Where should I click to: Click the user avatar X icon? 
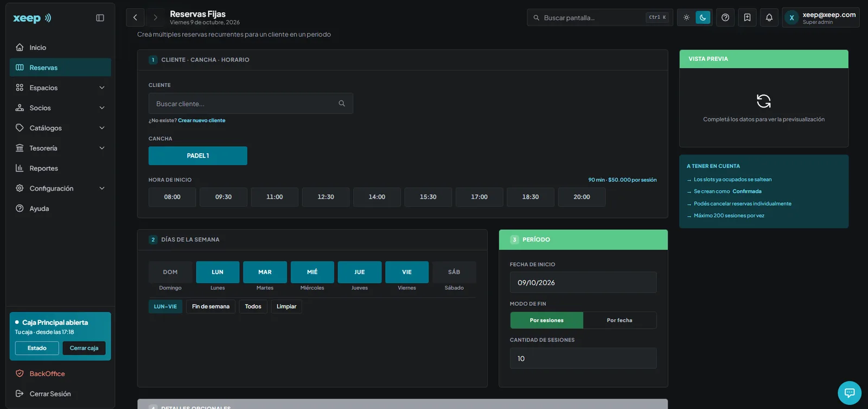pyautogui.click(x=792, y=18)
